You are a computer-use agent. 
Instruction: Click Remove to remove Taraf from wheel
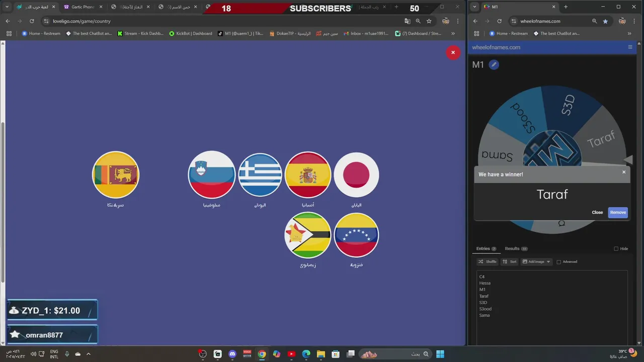coord(618,212)
